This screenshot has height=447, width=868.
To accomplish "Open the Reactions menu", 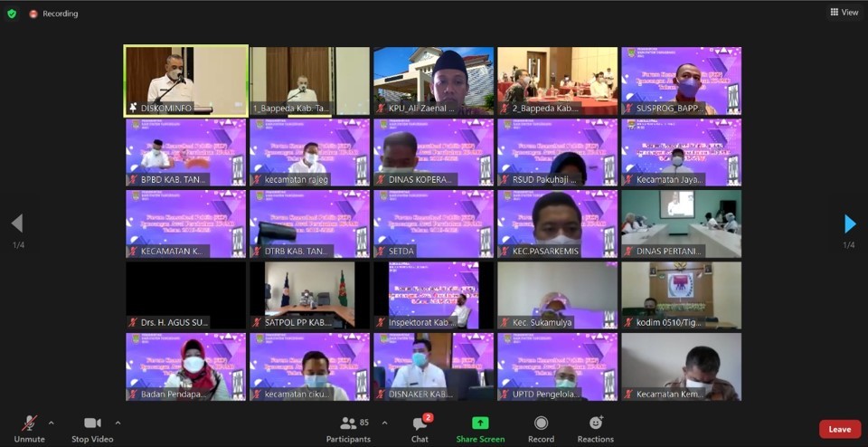I will coord(596,429).
